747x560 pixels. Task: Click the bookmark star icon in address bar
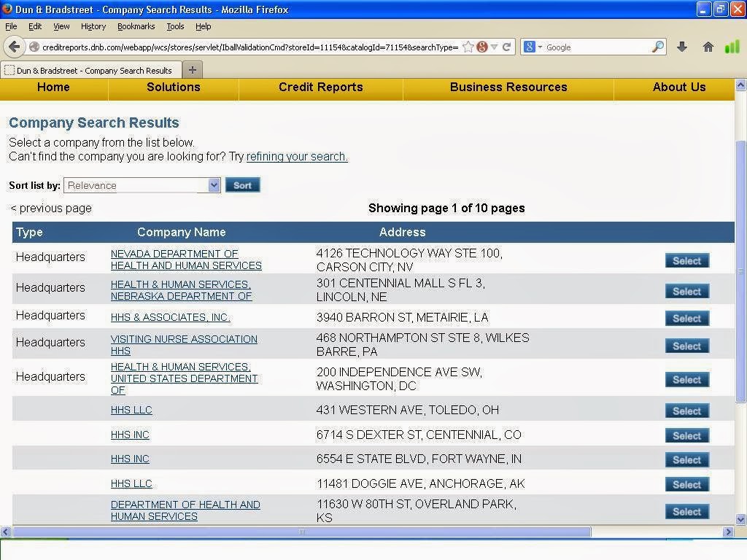468,47
